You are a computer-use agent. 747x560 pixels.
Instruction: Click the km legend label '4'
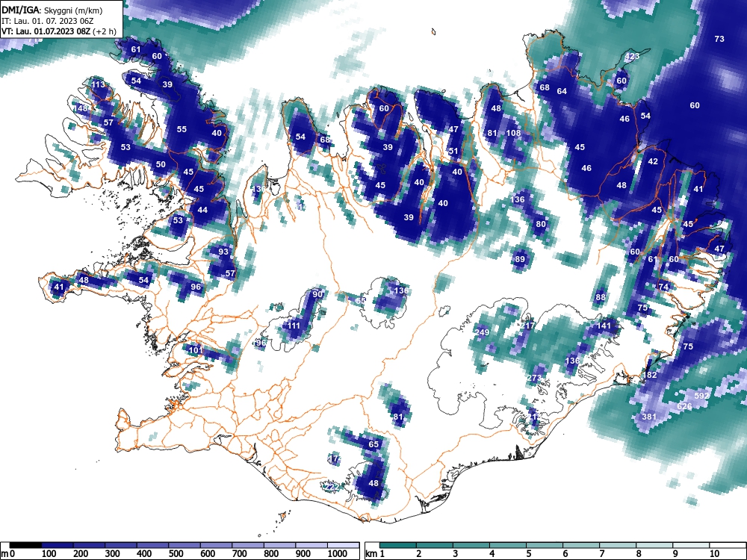tap(492, 553)
